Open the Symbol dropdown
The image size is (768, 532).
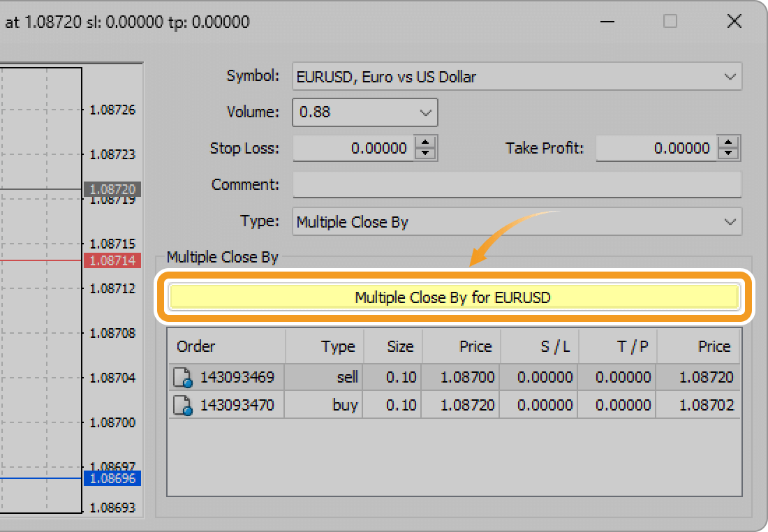coord(730,76)
